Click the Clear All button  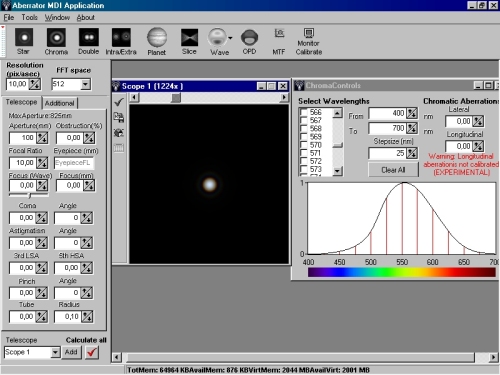[393, 170]
